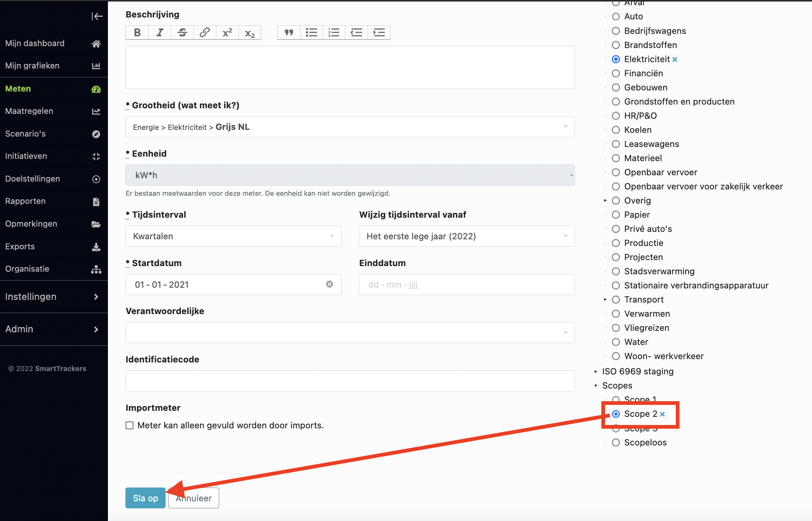Click the numbered list formatting icon
Image resolution: width=812 pixels, height=521 pixels.
point(335,33)
